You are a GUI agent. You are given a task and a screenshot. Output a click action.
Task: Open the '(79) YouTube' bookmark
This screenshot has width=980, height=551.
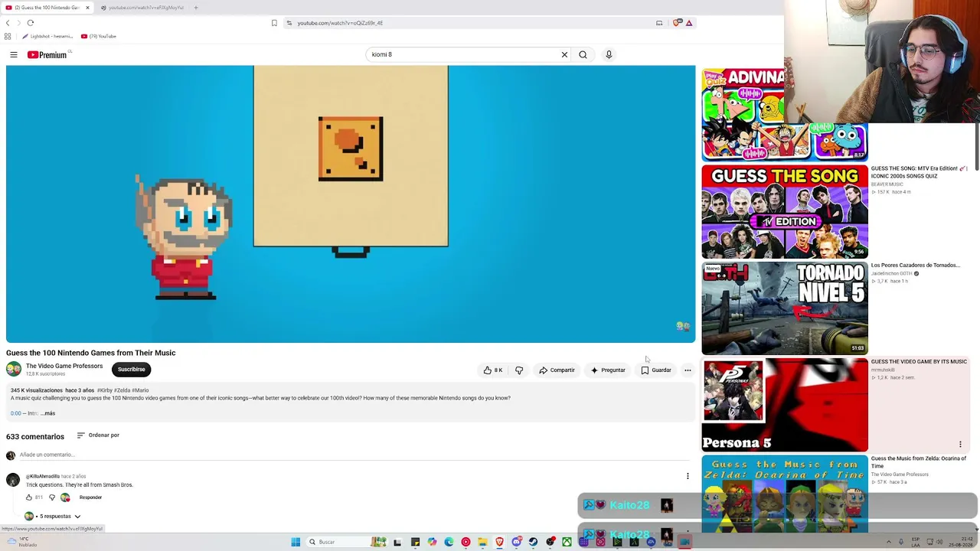(x=99, y=36)
